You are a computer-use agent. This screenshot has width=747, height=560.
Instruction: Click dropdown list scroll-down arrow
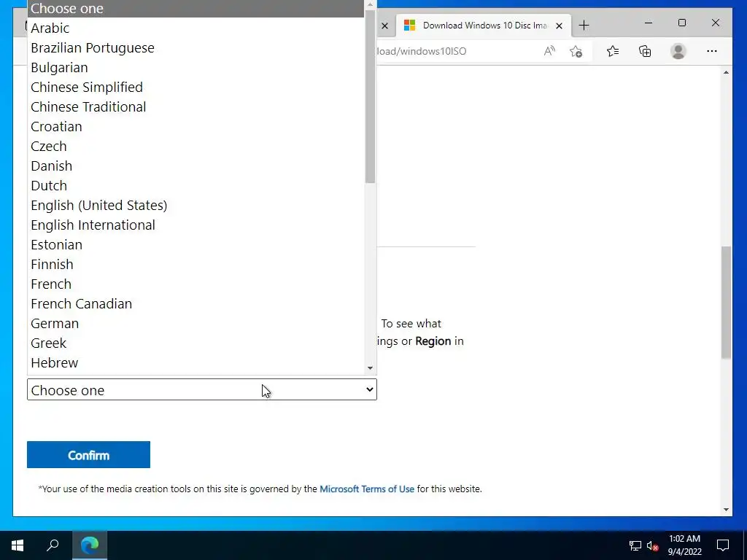tap(370, 368)
